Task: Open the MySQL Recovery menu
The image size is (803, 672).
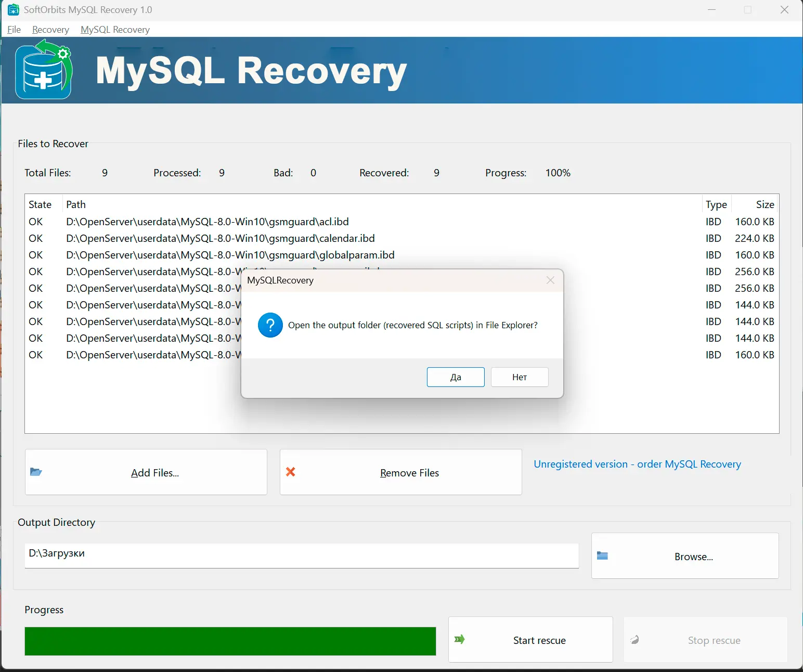Action: tap(115, 30)
